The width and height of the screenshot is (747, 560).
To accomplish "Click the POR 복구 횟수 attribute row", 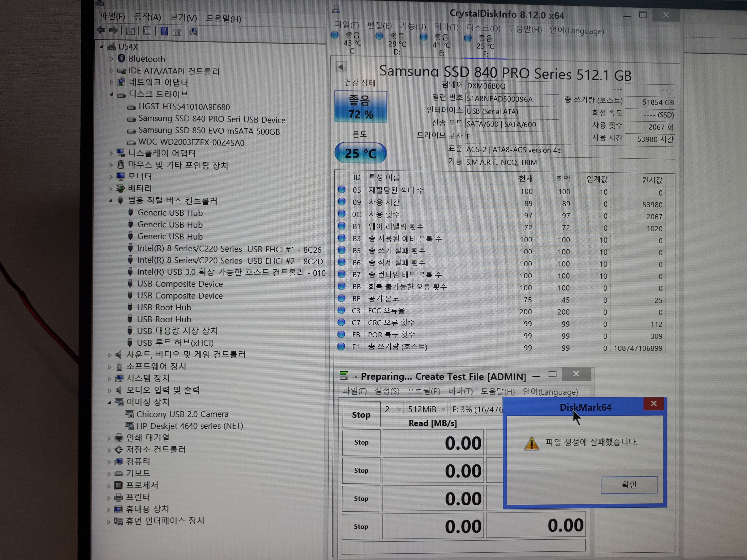I will tap(501, 336).
